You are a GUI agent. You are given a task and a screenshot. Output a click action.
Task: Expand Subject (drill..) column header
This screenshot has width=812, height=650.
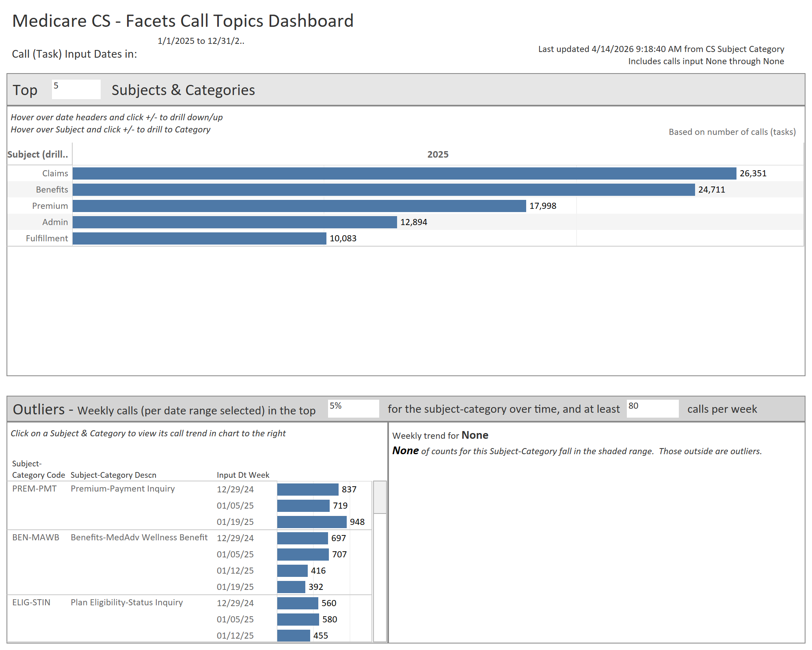[x=38, y=154]
